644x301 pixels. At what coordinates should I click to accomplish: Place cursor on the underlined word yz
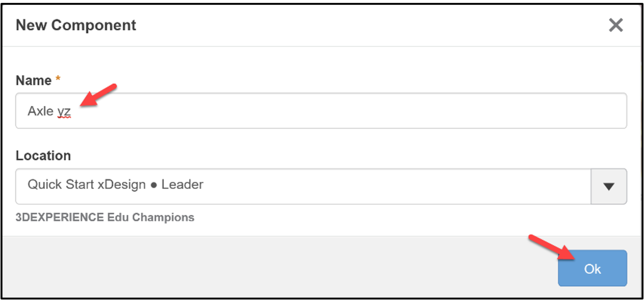pyautogui.click(x=64, y=112)
